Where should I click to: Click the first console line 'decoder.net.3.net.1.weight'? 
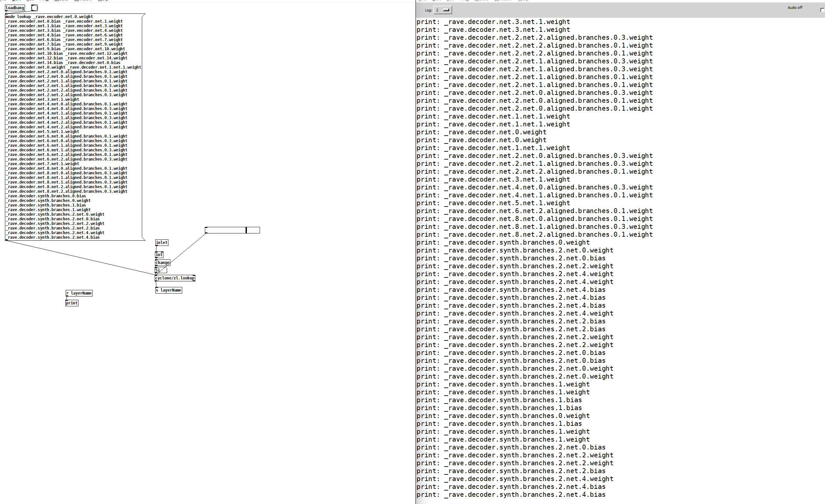point(493,22)
